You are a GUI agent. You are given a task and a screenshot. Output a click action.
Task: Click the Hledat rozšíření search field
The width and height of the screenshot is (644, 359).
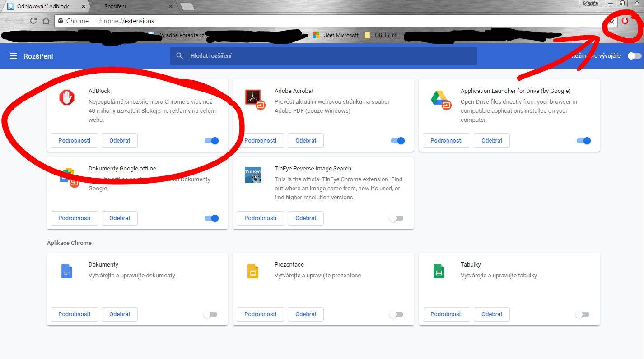(x=323, y=56)
